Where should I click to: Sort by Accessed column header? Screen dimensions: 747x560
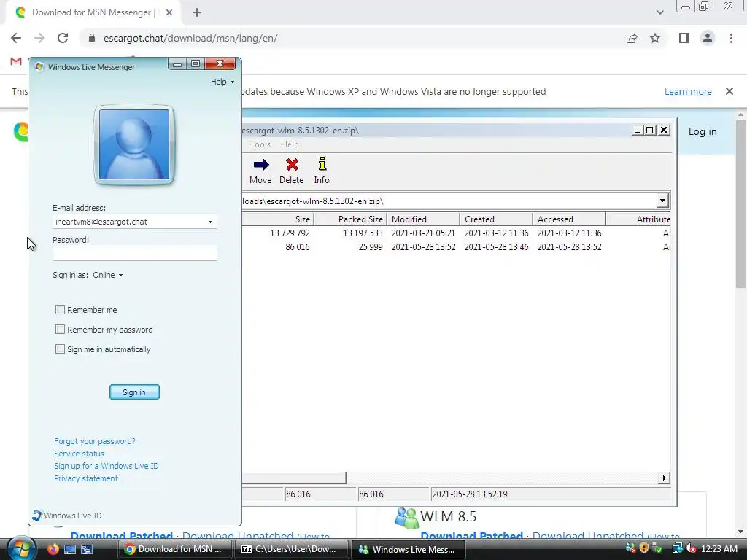pos(569,219)
